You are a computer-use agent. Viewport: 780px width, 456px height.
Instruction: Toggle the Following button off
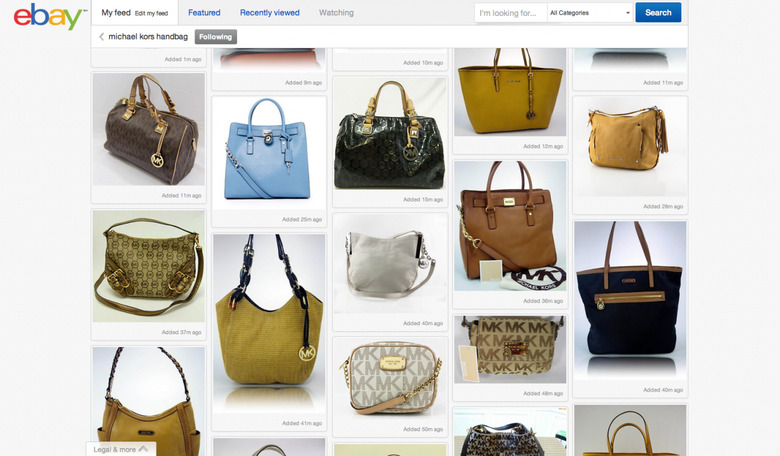(x=215, y=37)
